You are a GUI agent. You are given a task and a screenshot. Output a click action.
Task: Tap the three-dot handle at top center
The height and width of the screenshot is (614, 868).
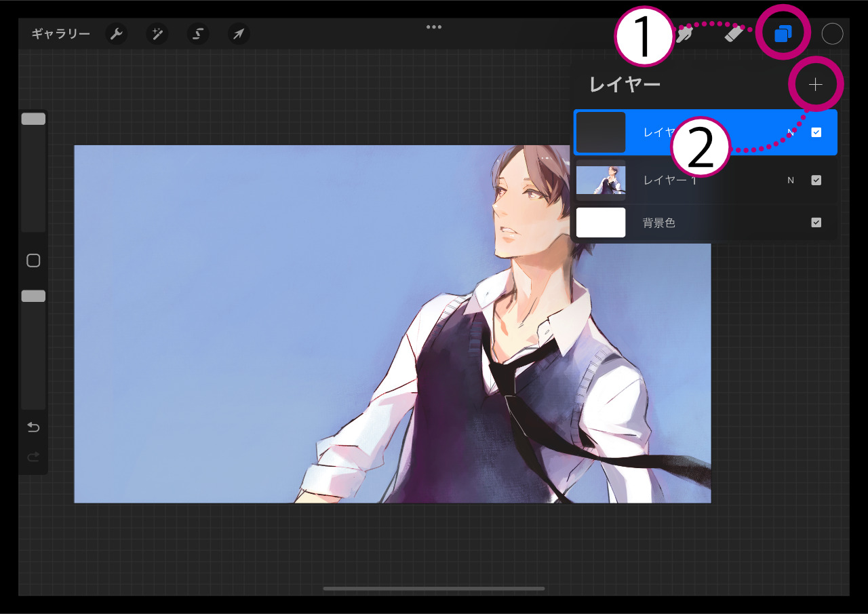coord(434,27)
